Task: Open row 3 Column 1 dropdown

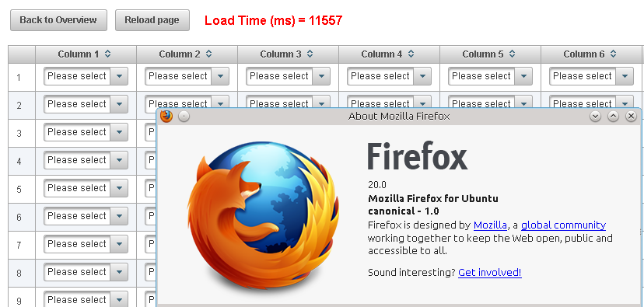Action: click(86, 132)
